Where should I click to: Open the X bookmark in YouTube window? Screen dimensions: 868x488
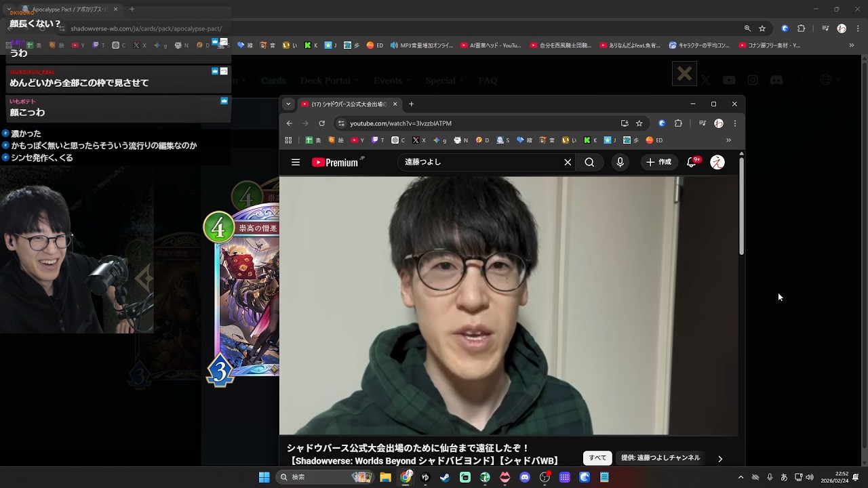(420, 140)
